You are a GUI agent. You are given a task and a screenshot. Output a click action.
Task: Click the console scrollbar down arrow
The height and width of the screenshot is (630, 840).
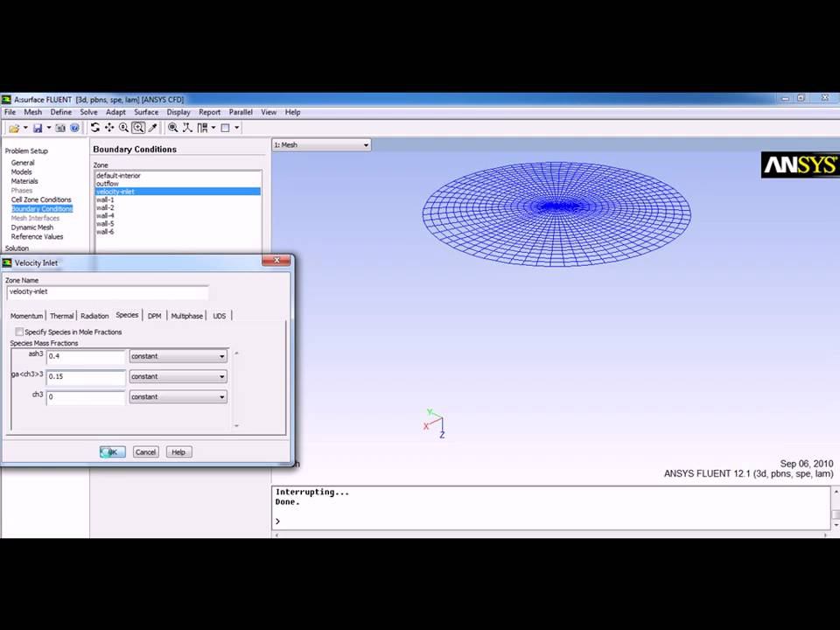coord(836,526)
